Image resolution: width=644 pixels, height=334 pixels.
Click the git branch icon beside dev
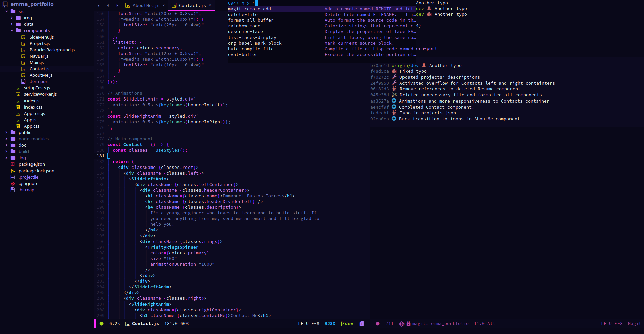pyautogui.click(x=342, y=324)
